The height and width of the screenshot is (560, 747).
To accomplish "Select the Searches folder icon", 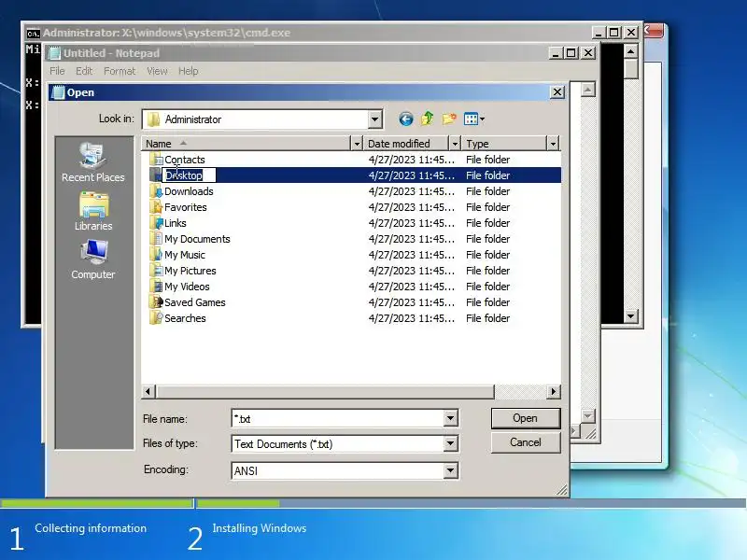I will tap(156, 318).
